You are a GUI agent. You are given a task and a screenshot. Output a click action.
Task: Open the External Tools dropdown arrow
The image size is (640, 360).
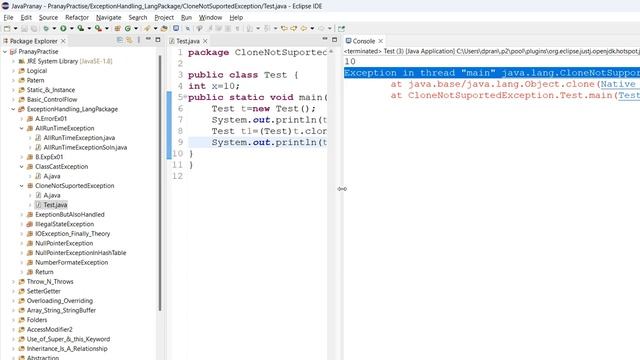click(107, 29)
